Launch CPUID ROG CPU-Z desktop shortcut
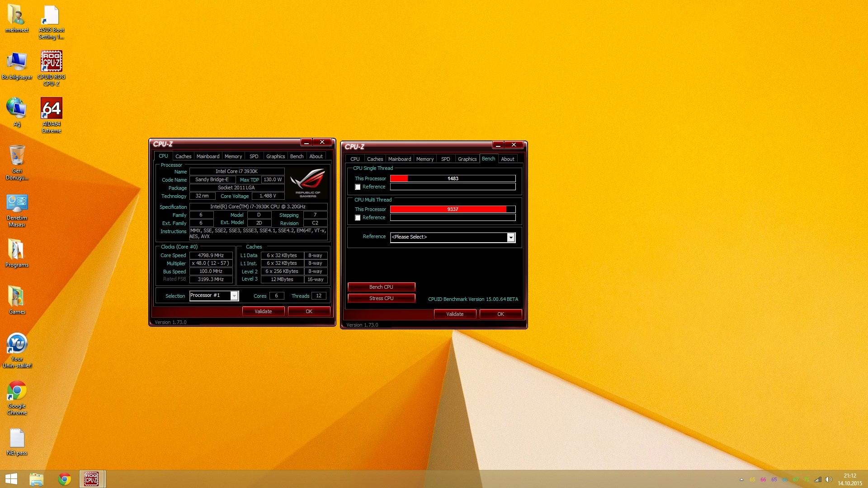 (51, 68)
